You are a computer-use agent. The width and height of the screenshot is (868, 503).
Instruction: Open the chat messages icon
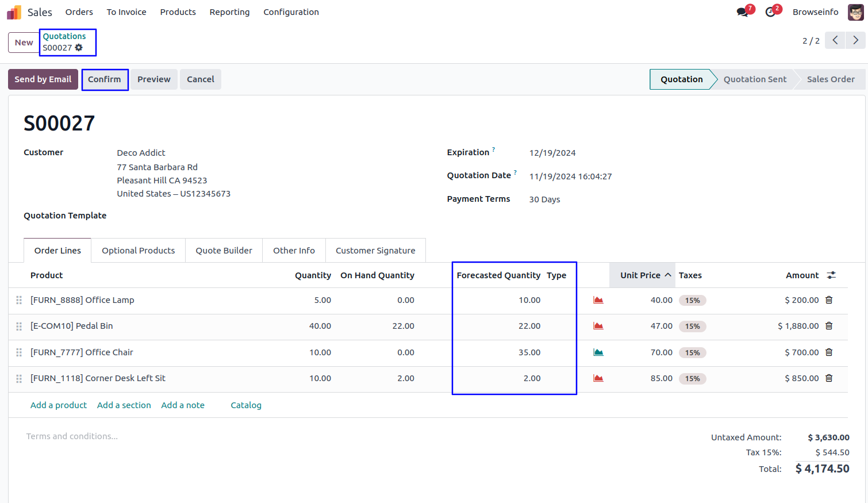point(743,12)
